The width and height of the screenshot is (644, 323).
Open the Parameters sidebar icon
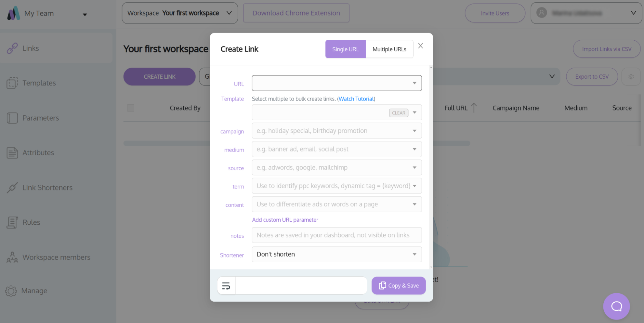tap(12, 118)
